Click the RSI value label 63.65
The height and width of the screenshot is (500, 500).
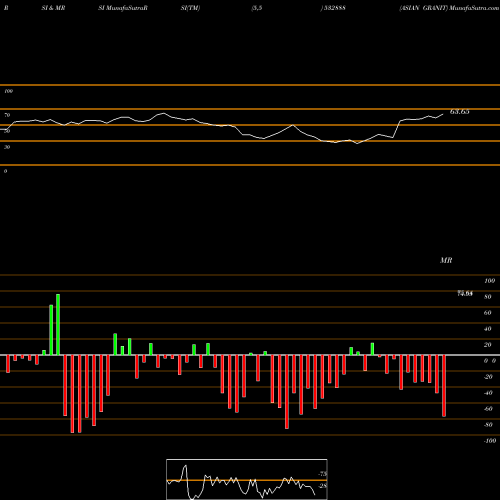click(460, 112)
